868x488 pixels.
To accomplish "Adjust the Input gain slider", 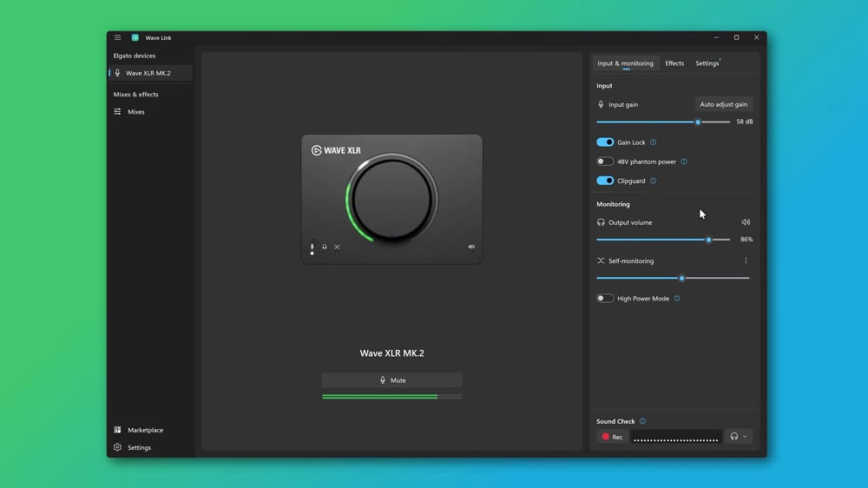I will click(663, 122).
